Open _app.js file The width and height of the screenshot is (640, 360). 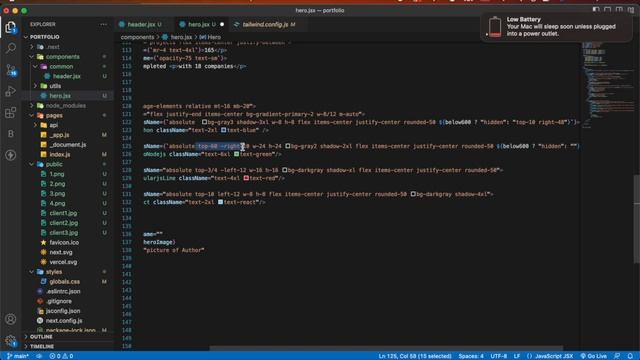[x=60, y=135]
